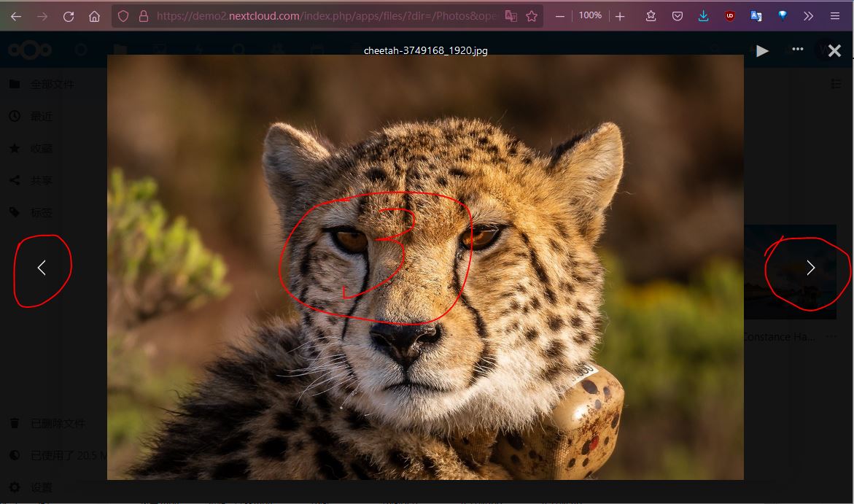Click the cheetah photo in the viewer

[425, 267]
